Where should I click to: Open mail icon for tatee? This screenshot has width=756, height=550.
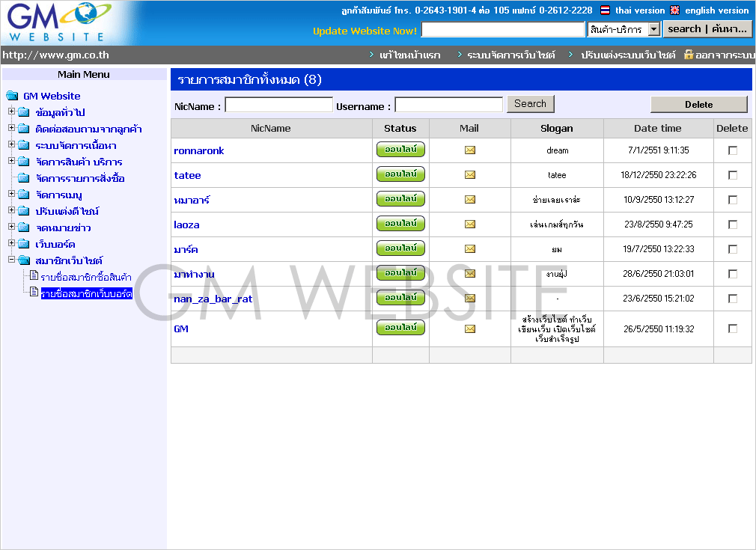[469, 175]
